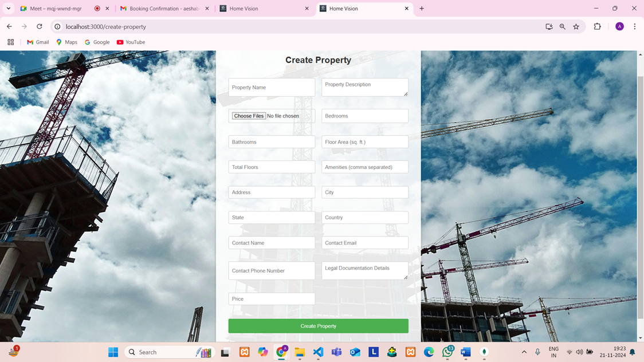Viewport: 644px width, 362px height.
Task: Open the tab search dropdown arrow
Action: point(9,9)
